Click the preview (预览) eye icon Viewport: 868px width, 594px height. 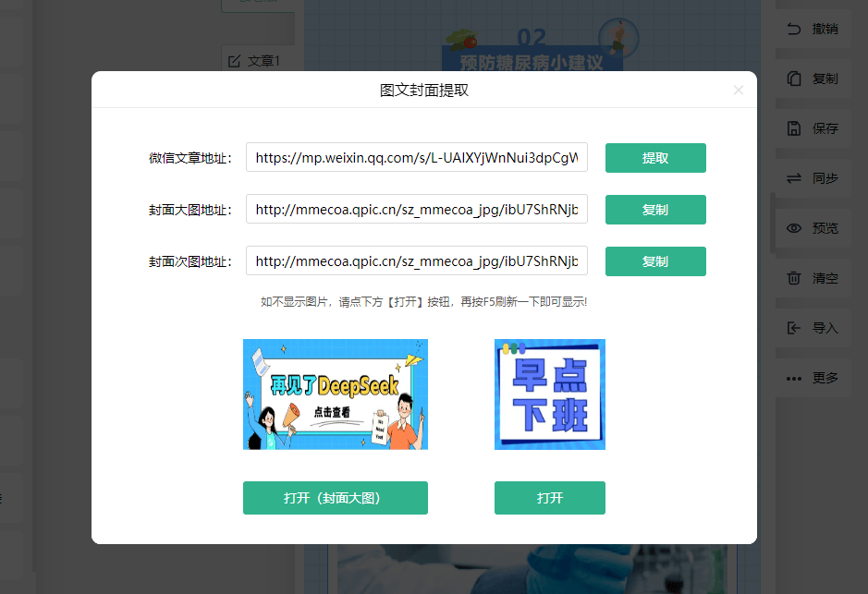coord(793,228)
